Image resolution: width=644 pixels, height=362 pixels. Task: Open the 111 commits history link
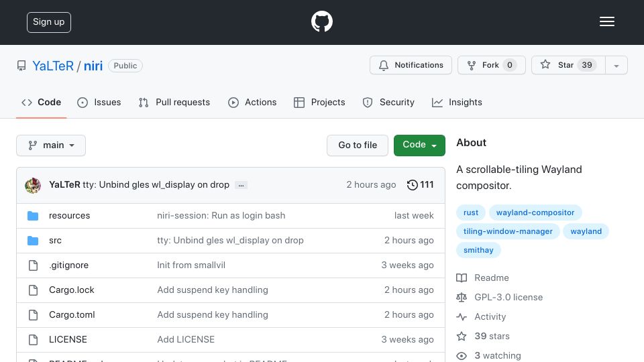(420, 185)
